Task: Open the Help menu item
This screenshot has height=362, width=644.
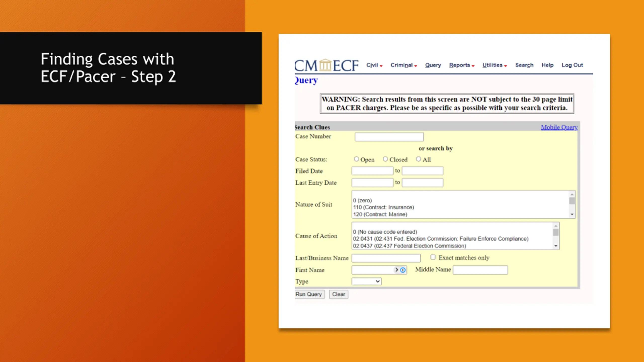Action: tap(547, 65)
